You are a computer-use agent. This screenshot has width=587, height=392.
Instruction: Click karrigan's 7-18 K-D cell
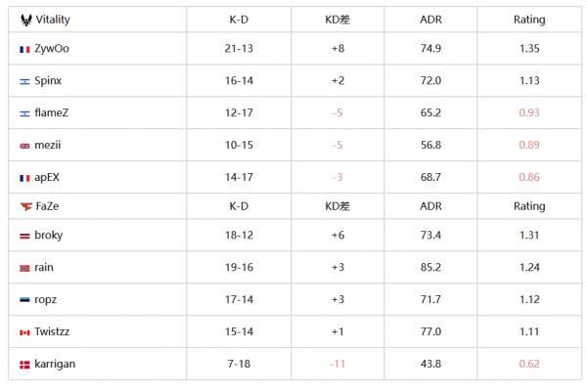239,364
